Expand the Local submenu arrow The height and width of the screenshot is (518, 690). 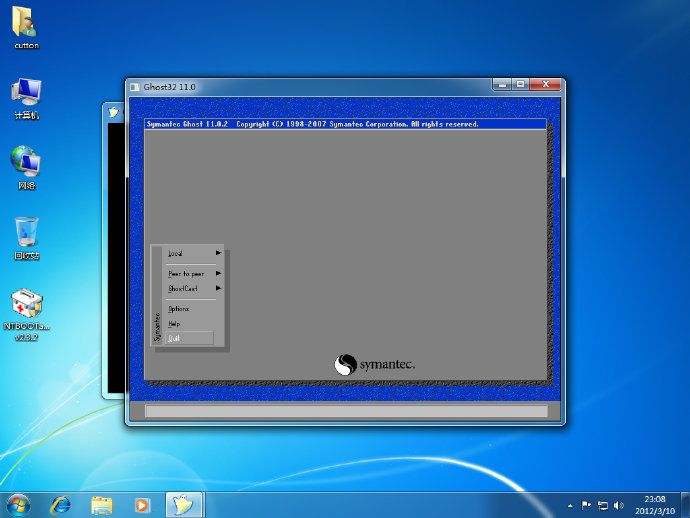[218, 253]
